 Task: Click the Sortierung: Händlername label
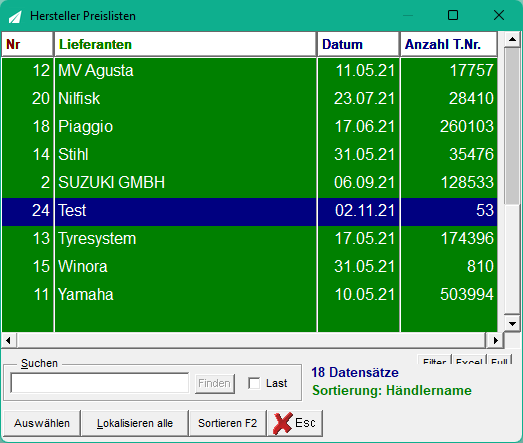tap(392, 391)
